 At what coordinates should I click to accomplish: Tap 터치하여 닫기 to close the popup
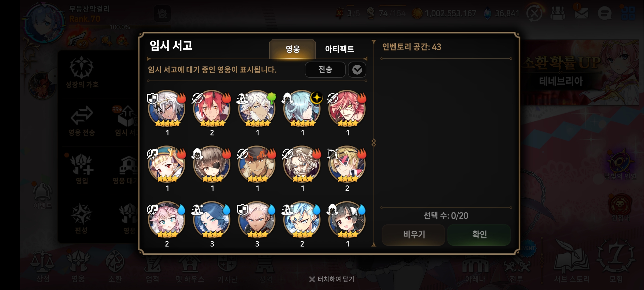(332, 279)
